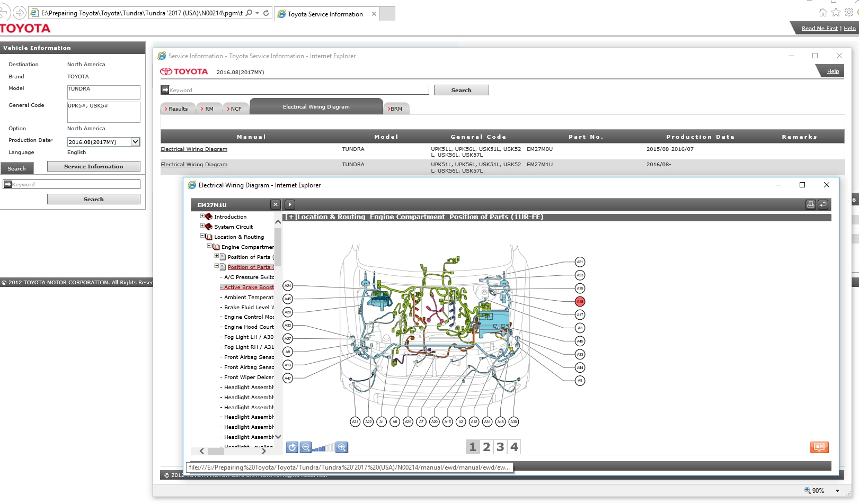Click the diagram zoom level indicator bars

click(323, 448)
